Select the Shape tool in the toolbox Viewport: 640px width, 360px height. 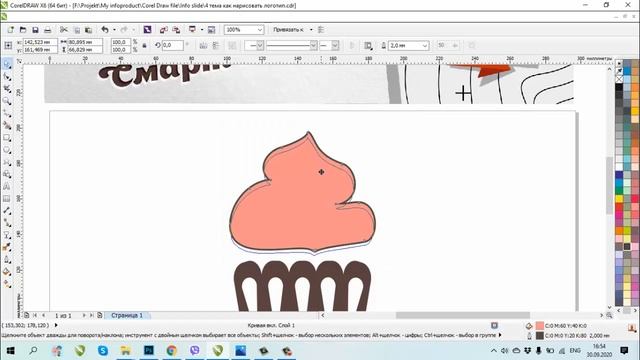click(7, 77)
